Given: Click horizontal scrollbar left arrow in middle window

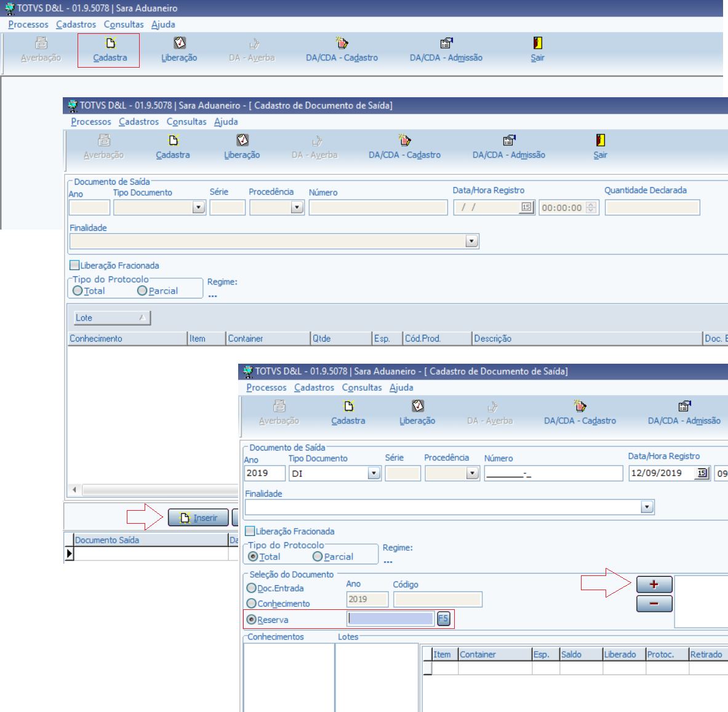Looking at the screenshot, I should click(74, 489).
